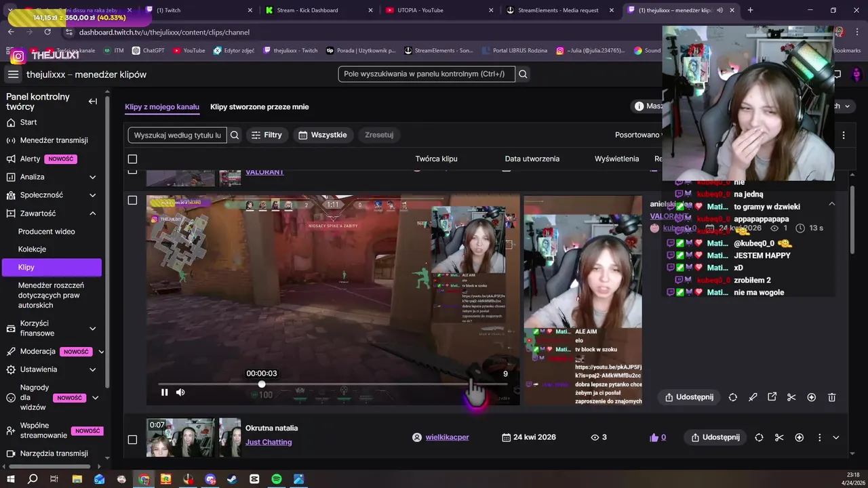Viewport: 868px width, 488px height.
Task: Open the expanded clip in a new window
Action: (772, 397)
